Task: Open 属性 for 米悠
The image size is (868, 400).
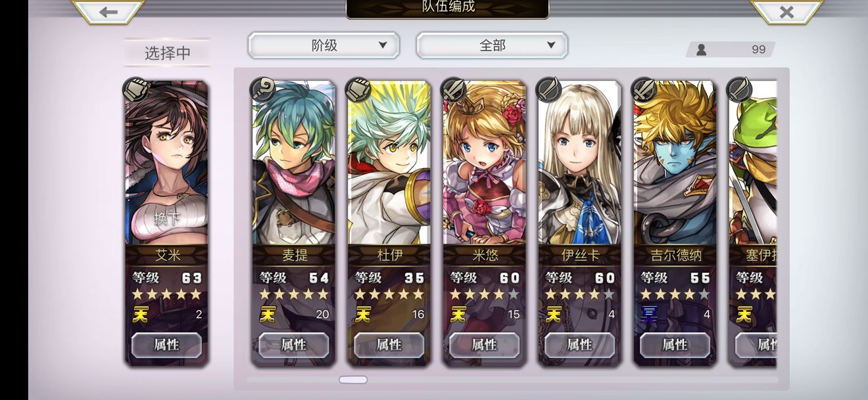Action: coord(485,345)
